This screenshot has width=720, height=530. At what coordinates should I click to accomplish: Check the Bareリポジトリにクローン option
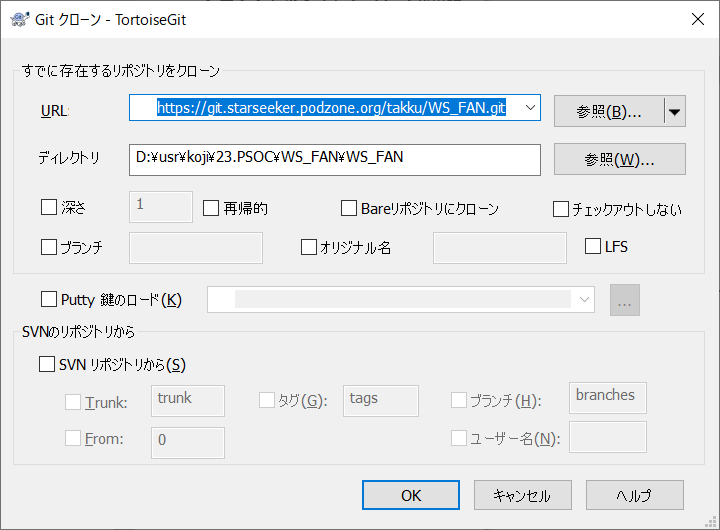[349, 208]
